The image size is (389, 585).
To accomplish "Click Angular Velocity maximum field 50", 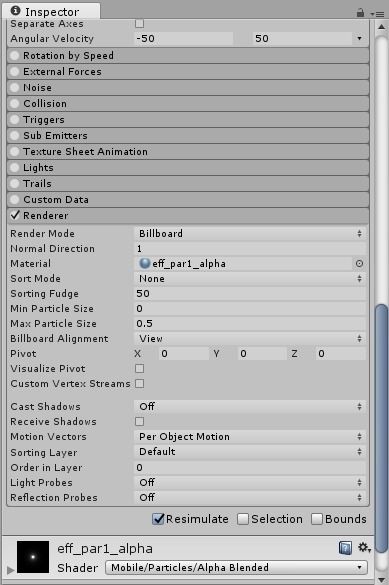I will coord(302,38).
